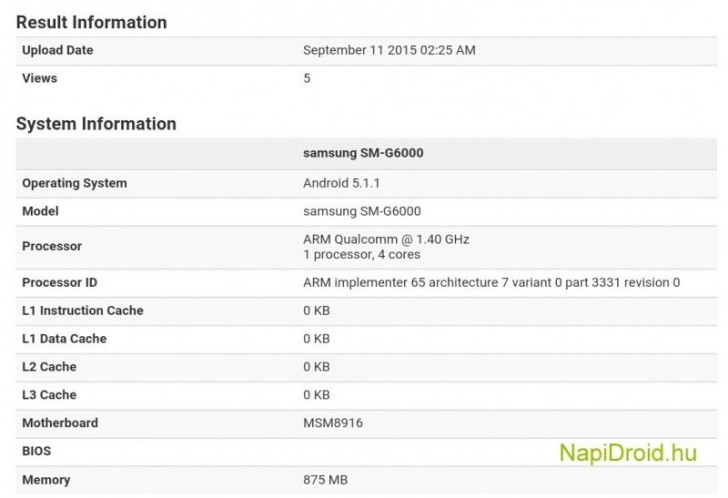Click the Processor row label
Screen dimensions: 728x498
click(52, 246)
